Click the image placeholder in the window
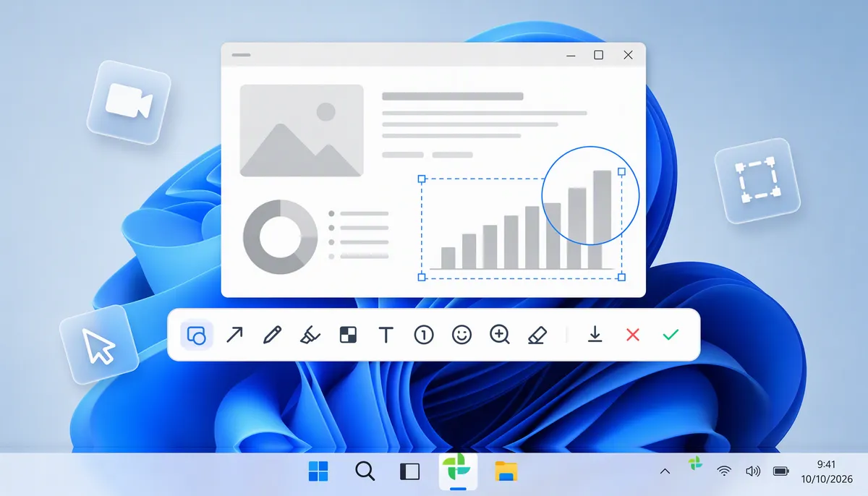Image resolution: width=868 pixels, height=496 pixels. coord(302,131)
